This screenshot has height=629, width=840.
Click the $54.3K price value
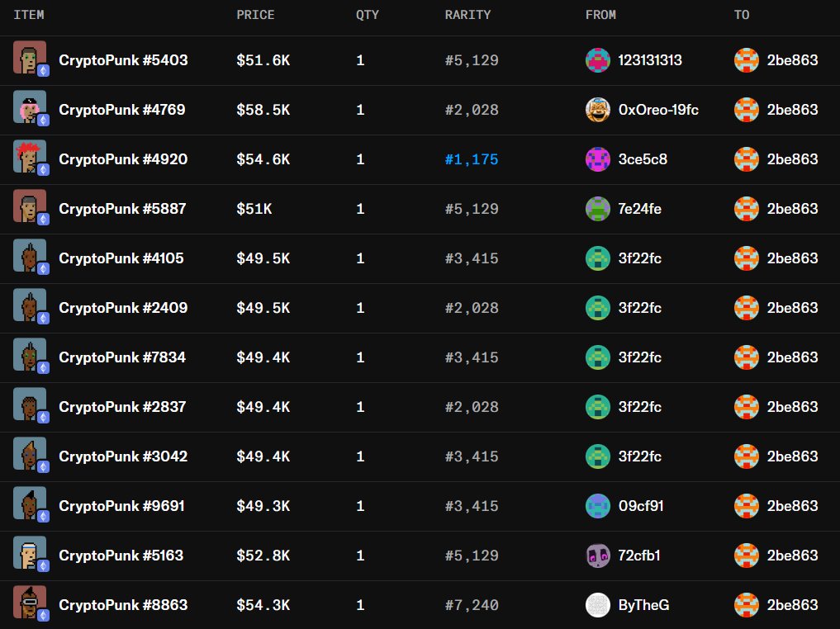tap(263, 605)
